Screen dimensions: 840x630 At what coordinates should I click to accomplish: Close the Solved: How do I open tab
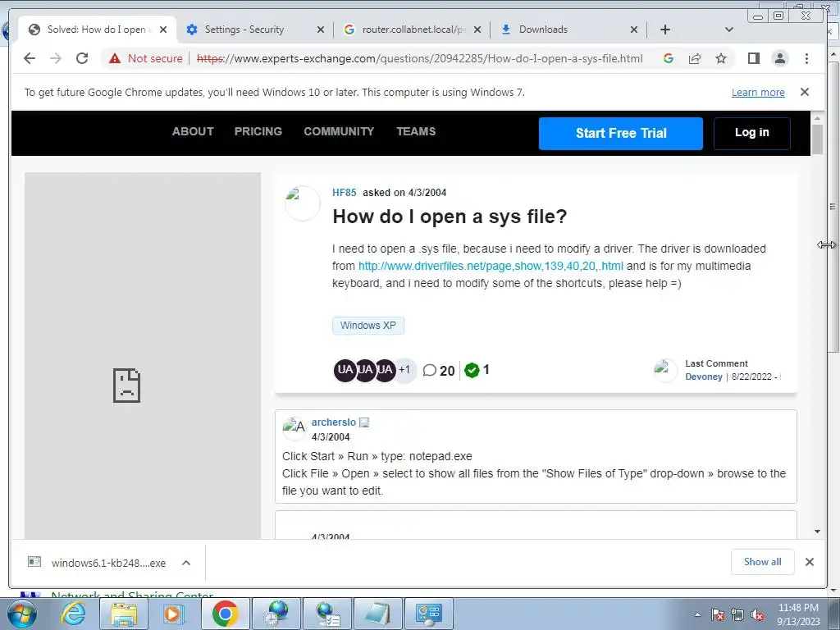(163, 30)
